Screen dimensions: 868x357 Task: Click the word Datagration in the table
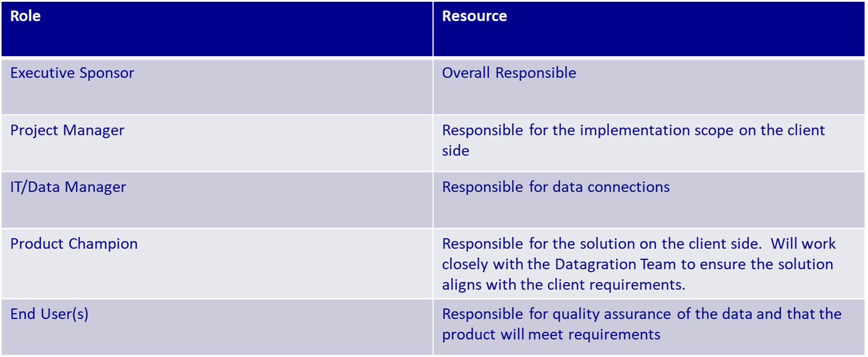(595, 265)
